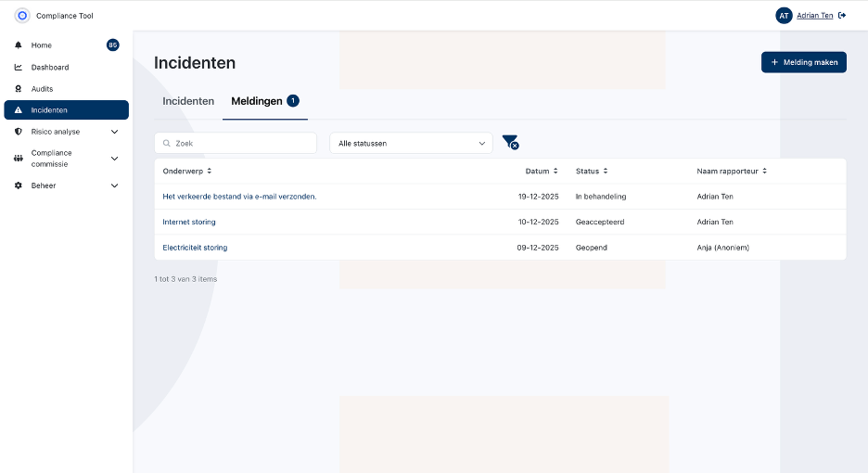Expand the Beheer submenu chevron
The image size is (868, 473).
pyautogui.click(x=115, y=185)
